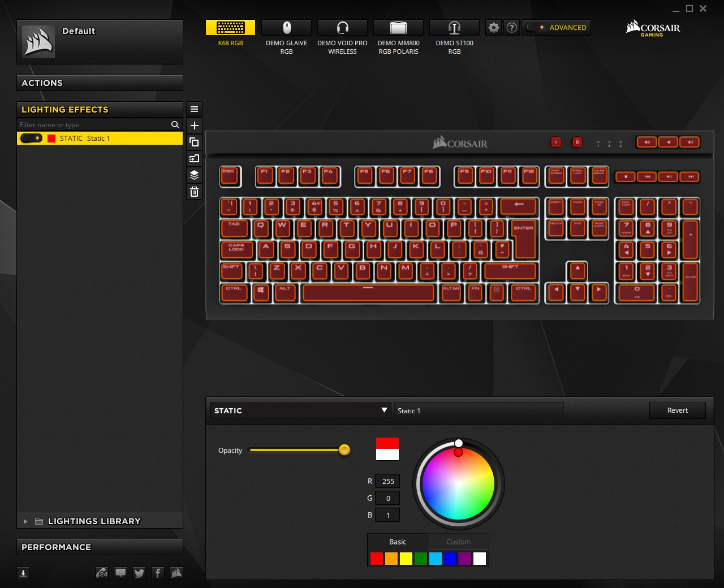This screenshot has height=588, width=724.
Task: Pick the red basic color swatch
Action: pos(377,559)
